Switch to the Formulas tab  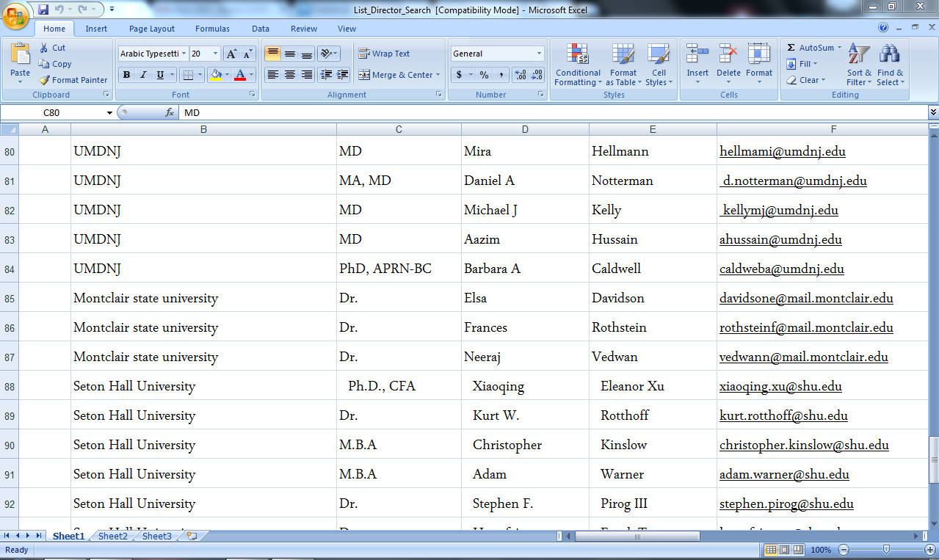[212, 29]
